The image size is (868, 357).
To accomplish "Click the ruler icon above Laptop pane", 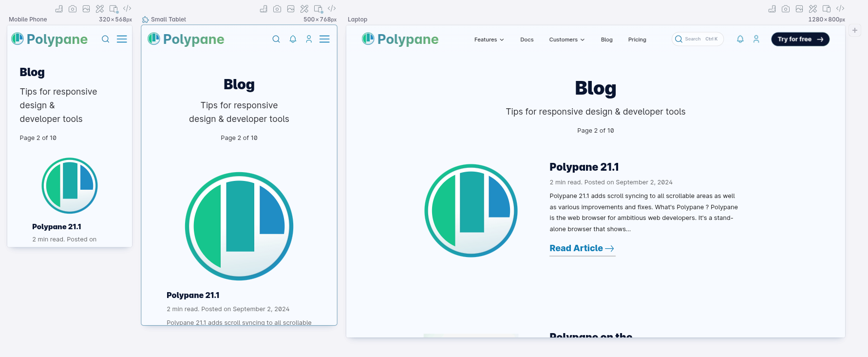I will [x=772, y=9].
